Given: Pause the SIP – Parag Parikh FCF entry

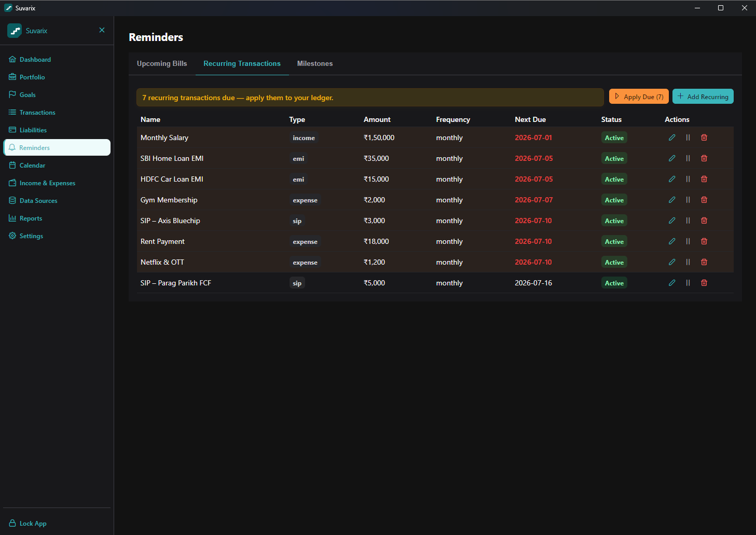Looking at the screenshot, I should point(688,283).
